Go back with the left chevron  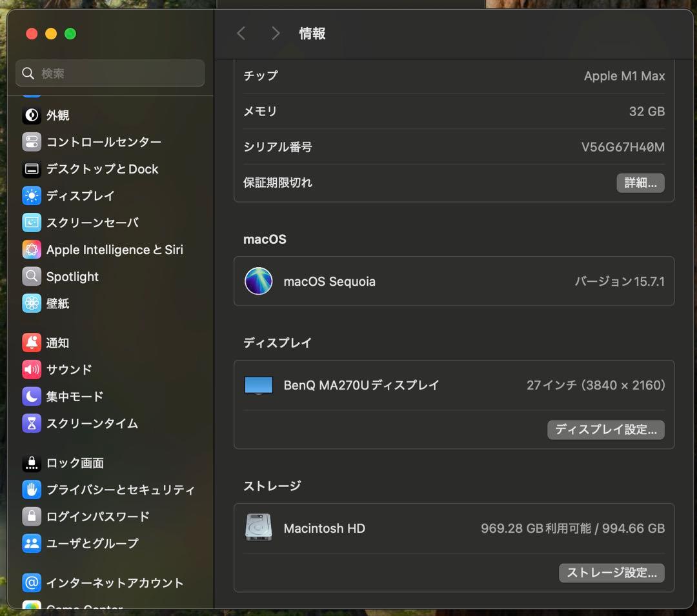tap(241, 34)
